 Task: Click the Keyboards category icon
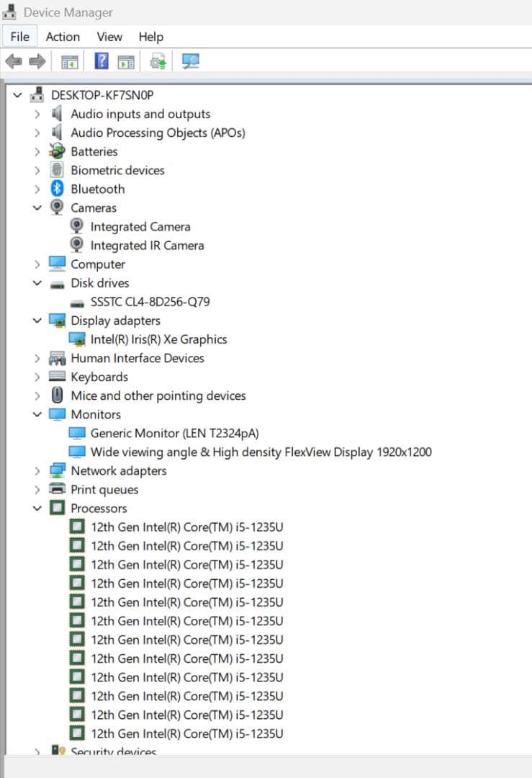57,376
